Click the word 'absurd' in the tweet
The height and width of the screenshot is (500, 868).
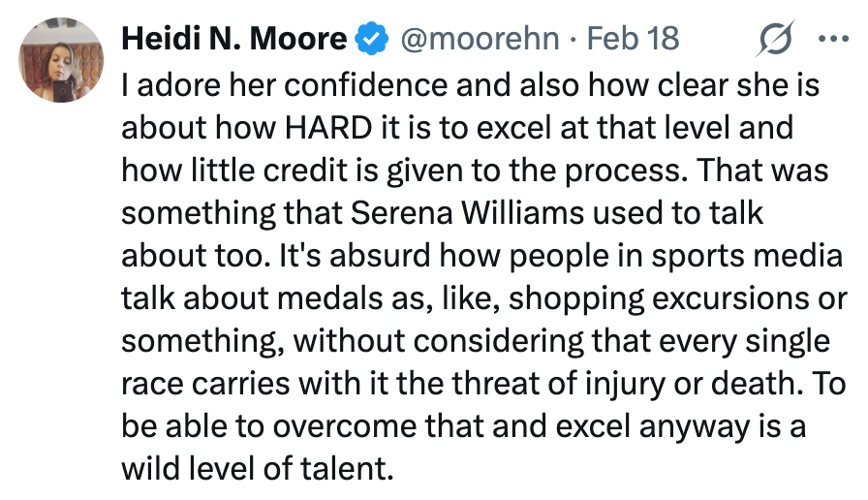tap(366, 256)
